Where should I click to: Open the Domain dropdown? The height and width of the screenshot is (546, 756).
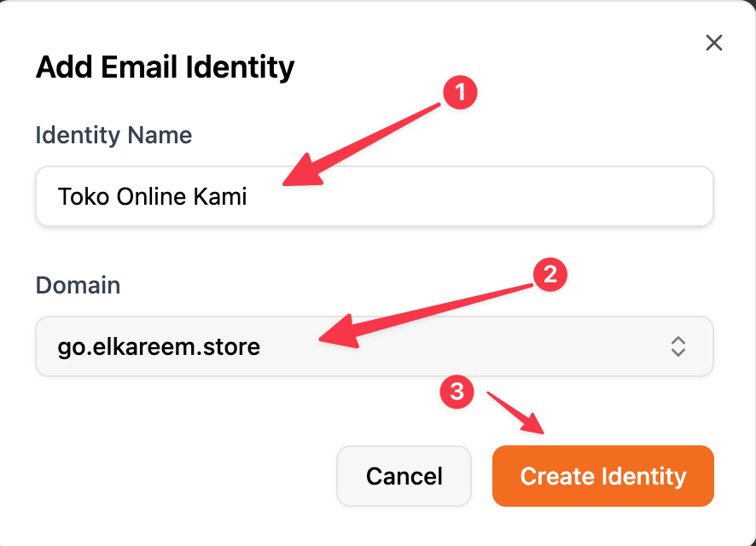374,346
